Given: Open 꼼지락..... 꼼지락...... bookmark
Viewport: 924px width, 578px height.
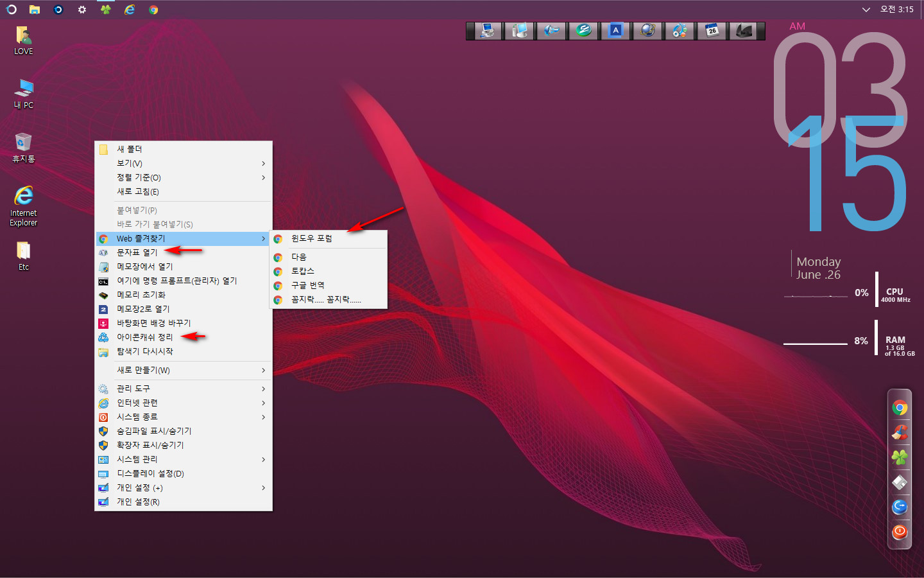Looking at the screenshot, I should point(329,299).
